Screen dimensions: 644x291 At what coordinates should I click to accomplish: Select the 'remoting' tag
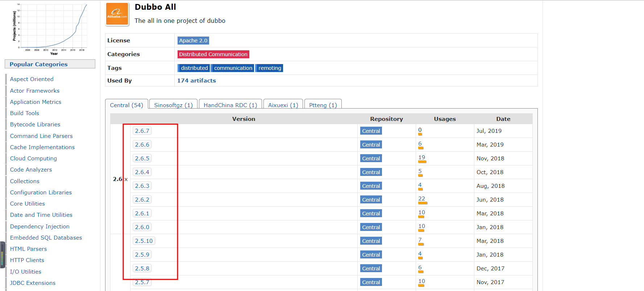pyautogui.click(x=269, y=68)
